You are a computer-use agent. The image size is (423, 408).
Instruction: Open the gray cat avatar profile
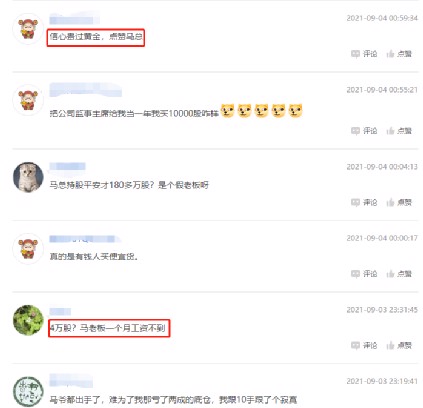point(28,177)
